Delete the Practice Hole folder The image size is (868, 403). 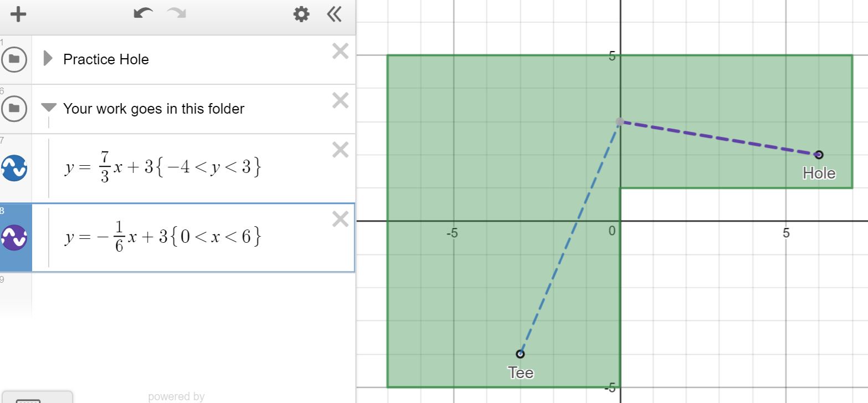pos(340,52)
